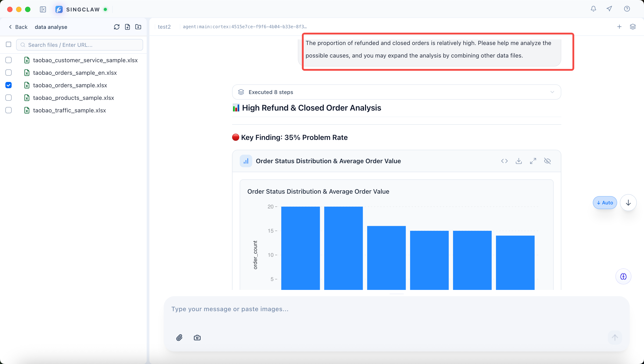
Task: Switch to the test2 tab
Action: point(164,27)
